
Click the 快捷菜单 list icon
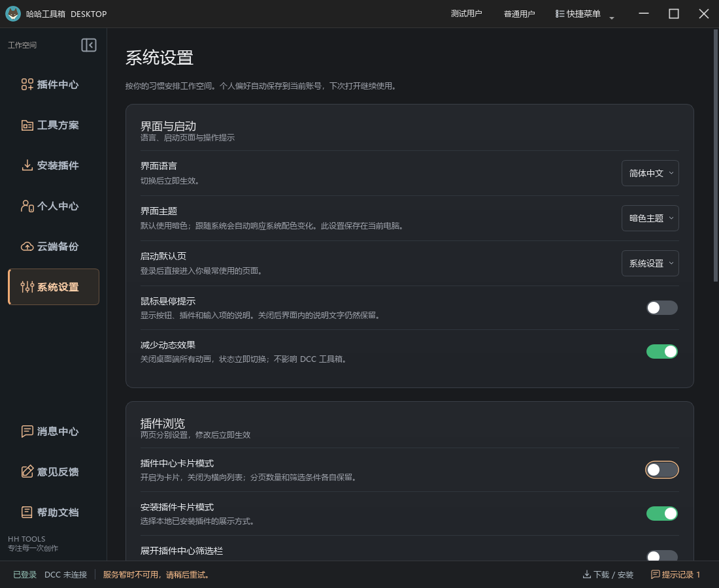560,14
